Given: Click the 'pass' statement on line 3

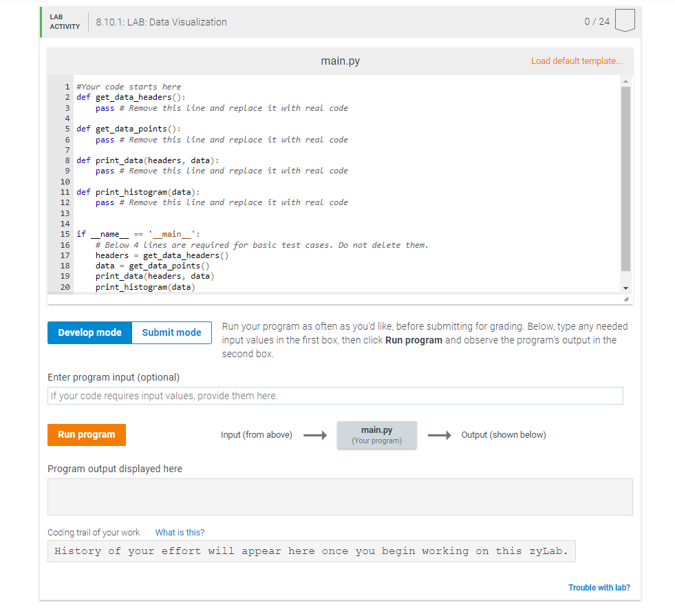Looking at the screenshot, I should click(x=105, y=108).
